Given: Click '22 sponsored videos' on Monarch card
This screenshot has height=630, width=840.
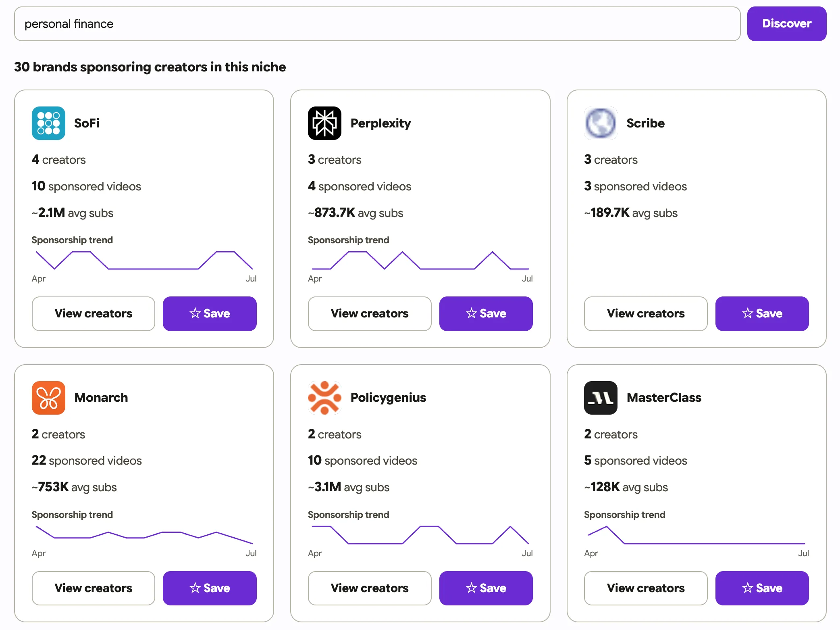Looking at the screenshot, I should 87,461.
